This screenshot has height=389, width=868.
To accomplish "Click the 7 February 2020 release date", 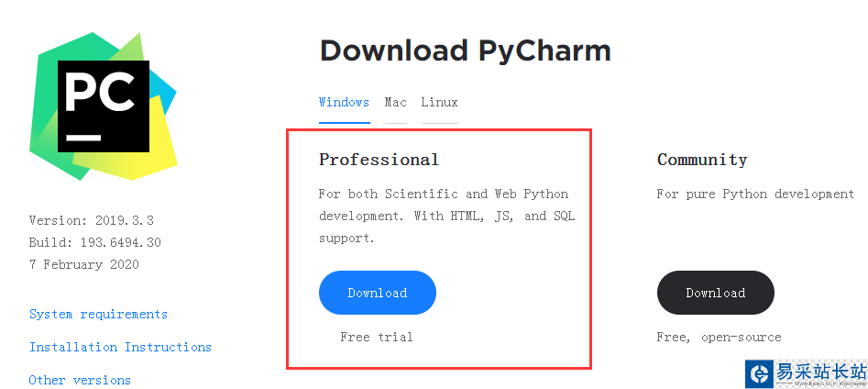I will [x=83, y=264].
